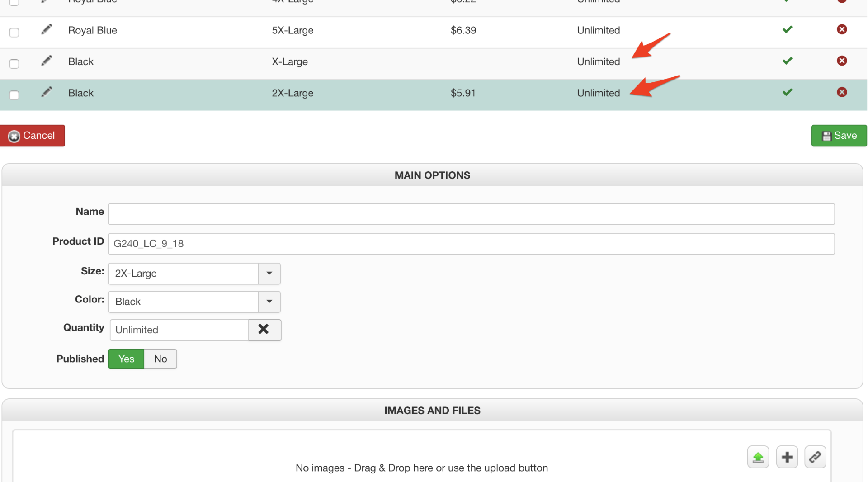Clear the Quantity field with X button
This screenshot has width=868, height=482.
264,330
